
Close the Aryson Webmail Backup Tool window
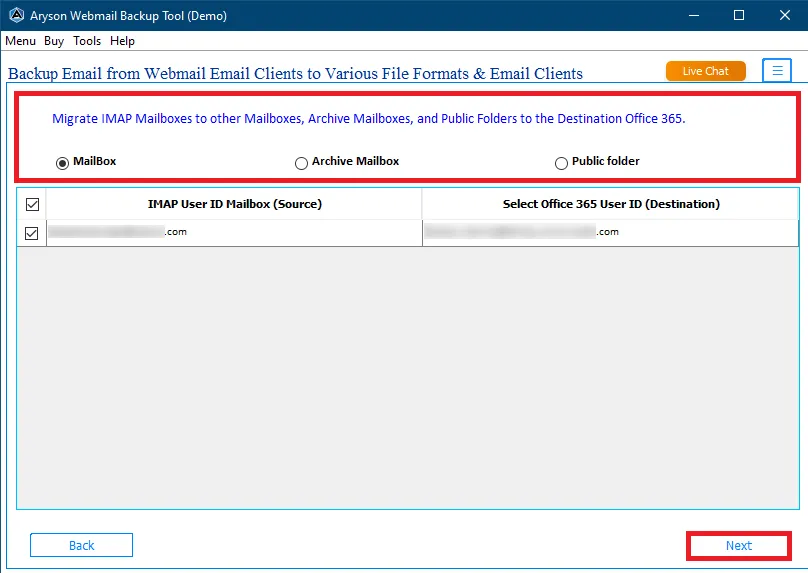pyautogui.click(x=785, y=15)
